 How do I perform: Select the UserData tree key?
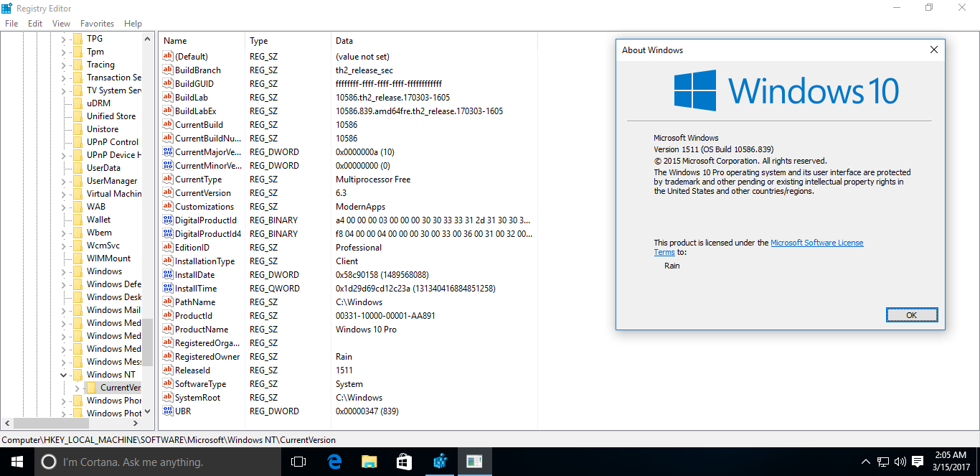103,168
